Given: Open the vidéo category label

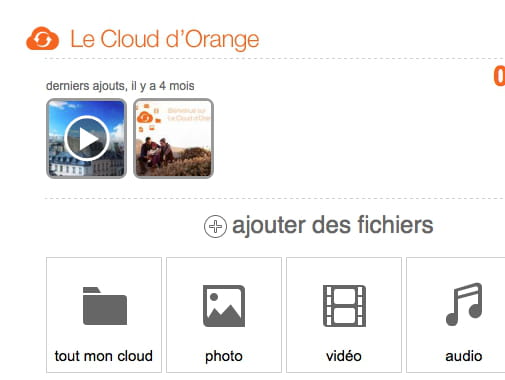Looking at the screenshot, I should [x=344, y=356].
